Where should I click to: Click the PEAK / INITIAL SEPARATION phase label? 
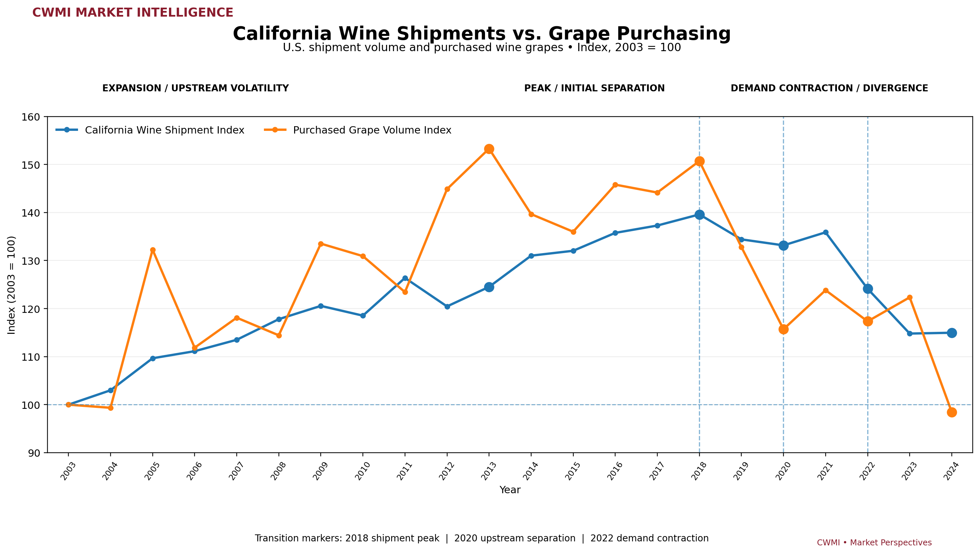pyautogui.click(x=594, y=88)
